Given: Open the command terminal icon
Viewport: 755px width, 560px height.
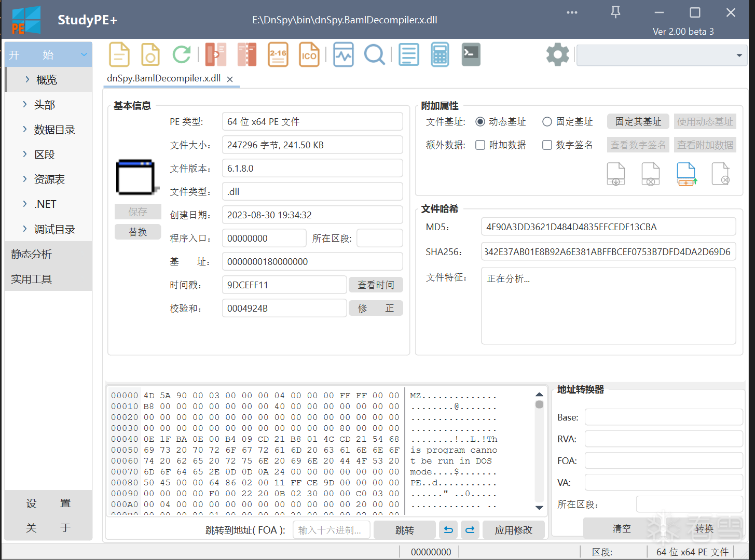Looking at the screenshot, I should [471, 54].
